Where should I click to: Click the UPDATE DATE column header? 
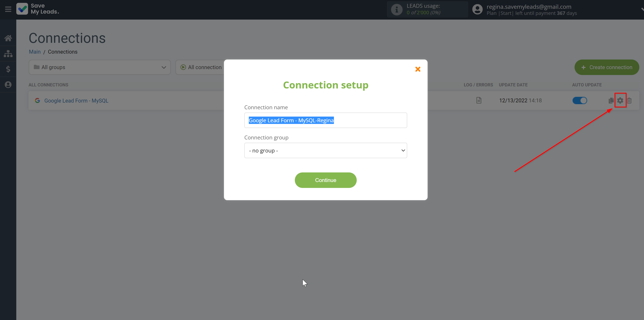coord(513,85)
